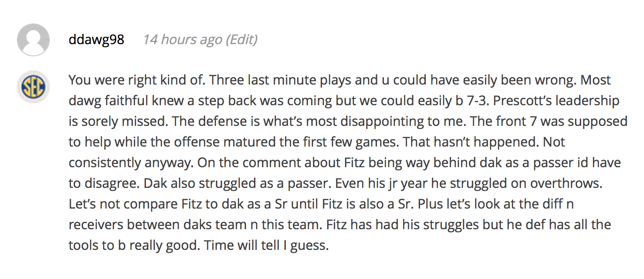Click the sentence "You were right kind of."
The image size is (644, 279).
(x=137, y=80)
